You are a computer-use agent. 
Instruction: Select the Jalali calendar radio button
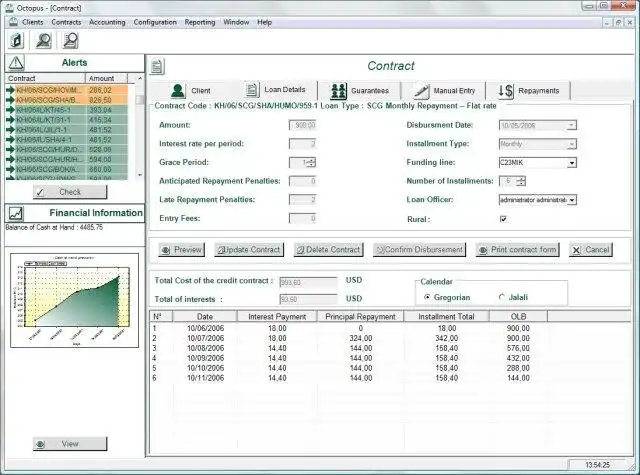click(502, 297)
